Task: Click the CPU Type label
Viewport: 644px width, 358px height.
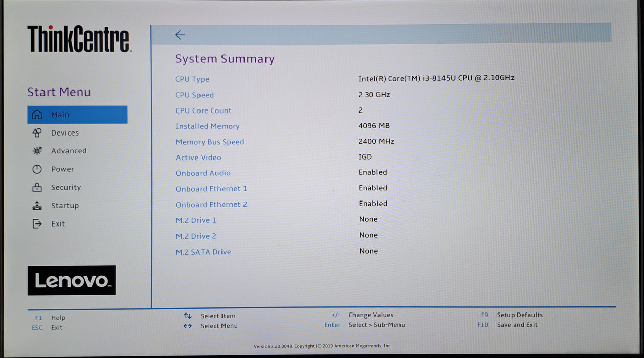Action: (192, 79)
